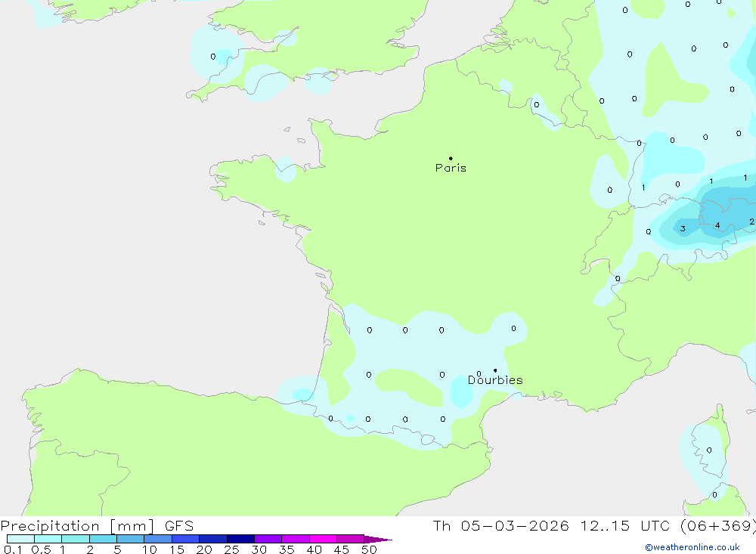The width and height of the screenshot is (756, 554).
Task: Click the 'Precipitation [mm] GFS' title text
Action: point(97,526)
